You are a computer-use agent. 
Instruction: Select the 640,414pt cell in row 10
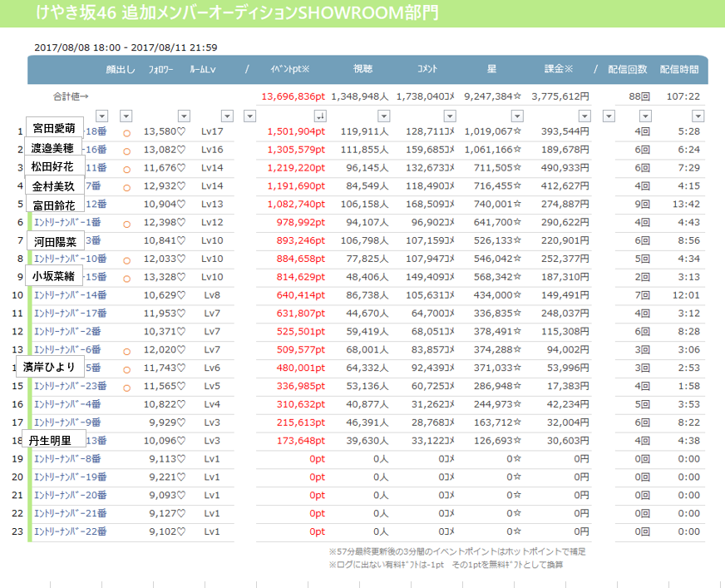300,295
